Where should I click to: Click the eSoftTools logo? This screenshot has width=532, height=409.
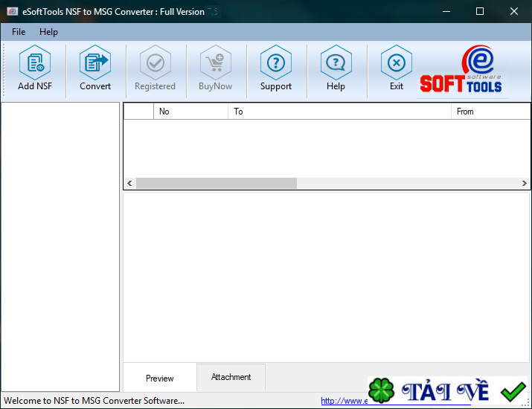coord(461,69)
